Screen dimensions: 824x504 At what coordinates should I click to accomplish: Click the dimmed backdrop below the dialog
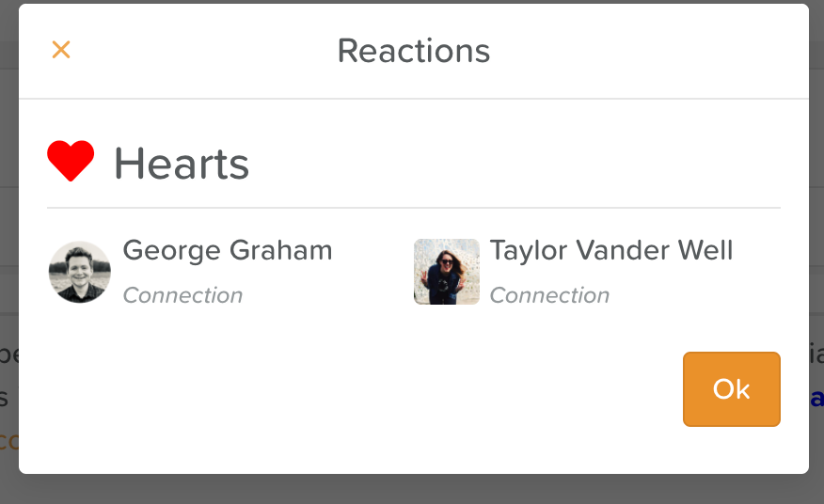pyautogui.click(x=412, y=490)
